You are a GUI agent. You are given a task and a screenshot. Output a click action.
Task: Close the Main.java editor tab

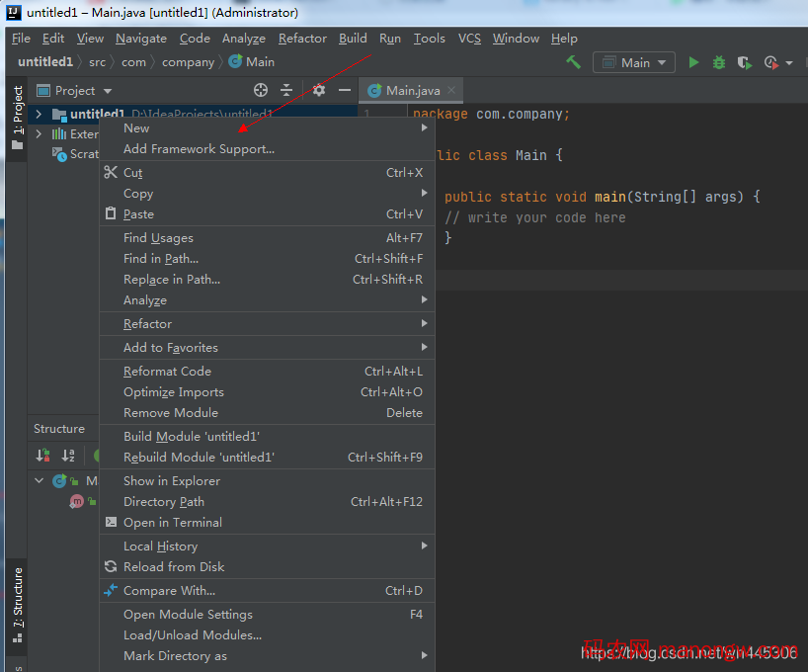[x=451, y=90]
